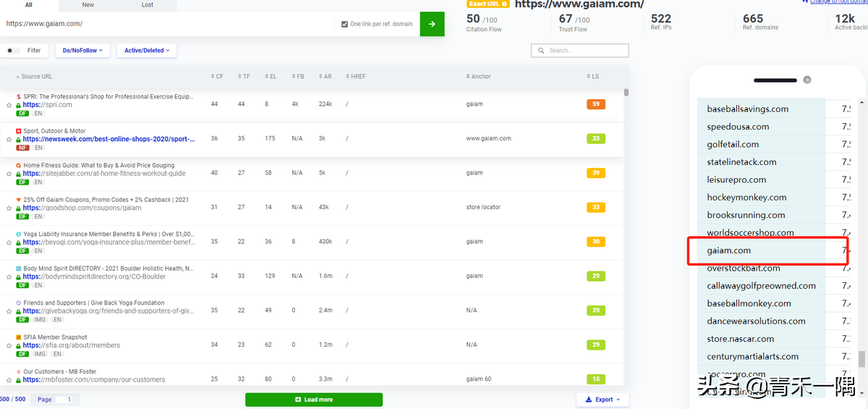Screen dimensions: 868x409
Task: Click the link score badge 23
Action: pos(595,138)
